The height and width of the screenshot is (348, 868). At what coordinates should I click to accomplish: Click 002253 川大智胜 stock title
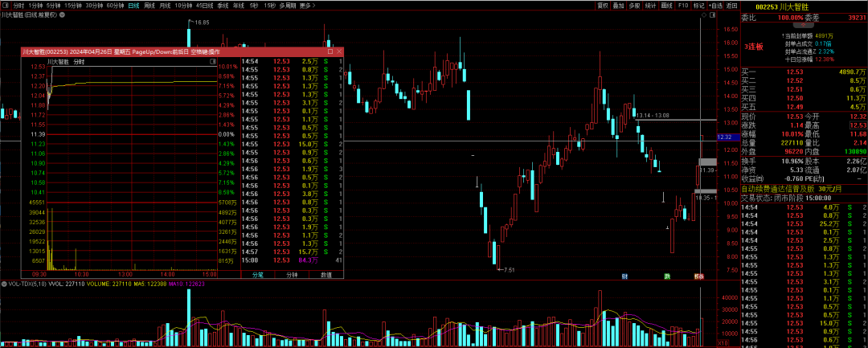[x=780, y=6]
